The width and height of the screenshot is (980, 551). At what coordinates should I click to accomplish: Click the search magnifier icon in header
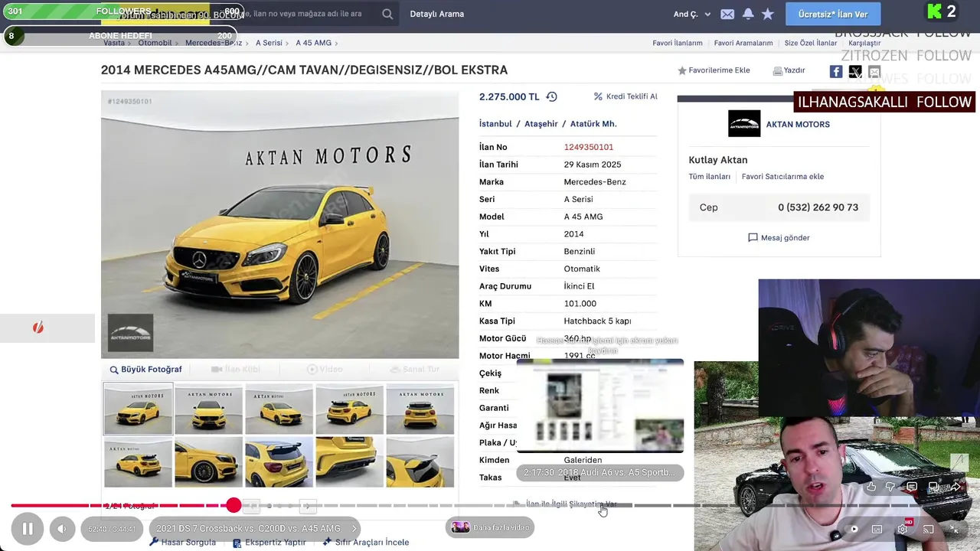click(x=387, y=14)
